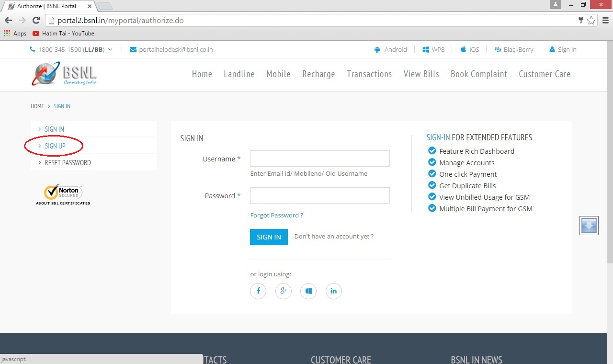Close the Authorize BSNL Portal tab

tap(90, 6)
